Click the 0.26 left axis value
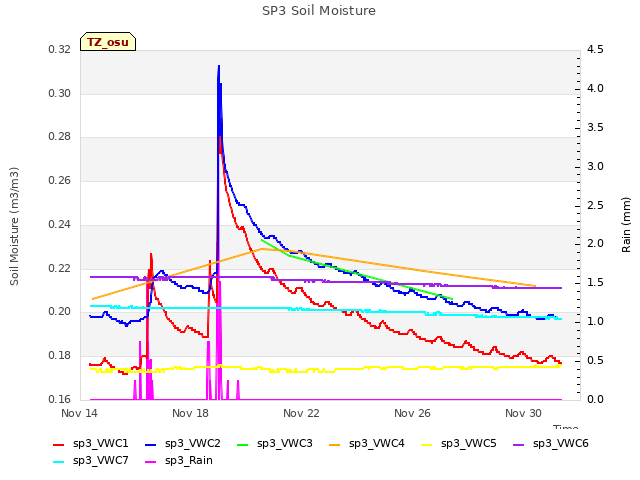The image size is (640, 480). point(60,180)
